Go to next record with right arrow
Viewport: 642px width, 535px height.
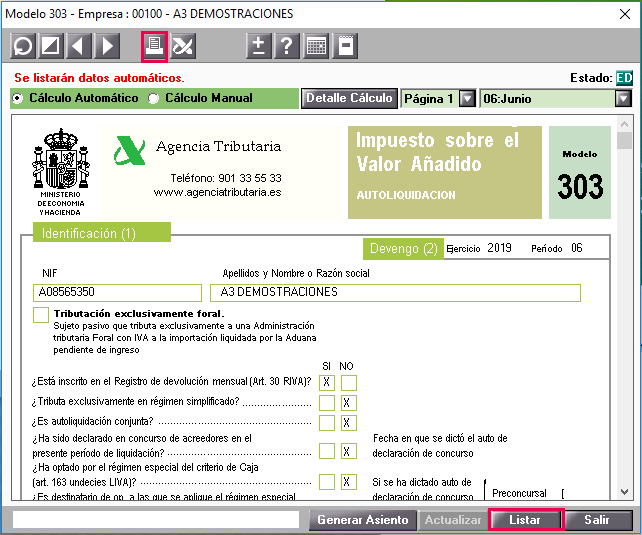click(x=107, y=45)
